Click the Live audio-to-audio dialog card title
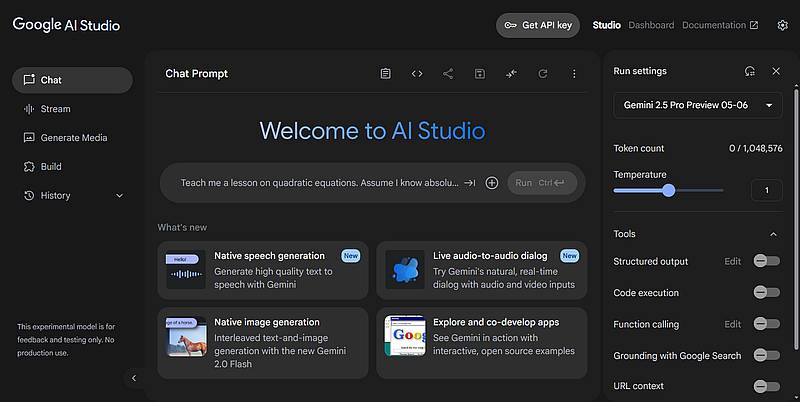Image resolution: width=800 pixels, height=402 pixels. click(x=490, y=256)
